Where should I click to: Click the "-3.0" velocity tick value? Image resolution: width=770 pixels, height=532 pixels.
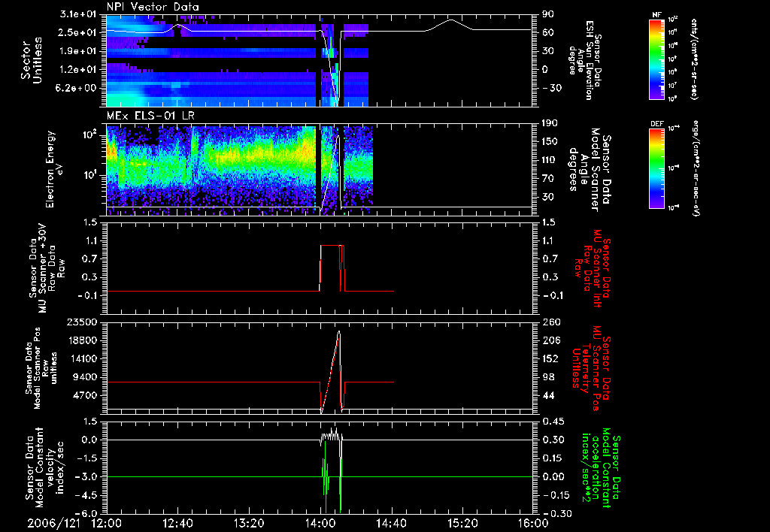(x=87, y=476)
